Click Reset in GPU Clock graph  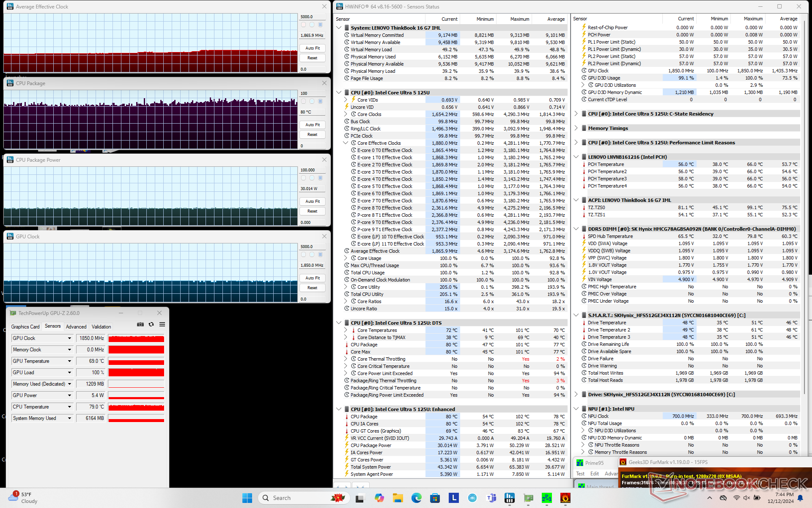(313, 288)
